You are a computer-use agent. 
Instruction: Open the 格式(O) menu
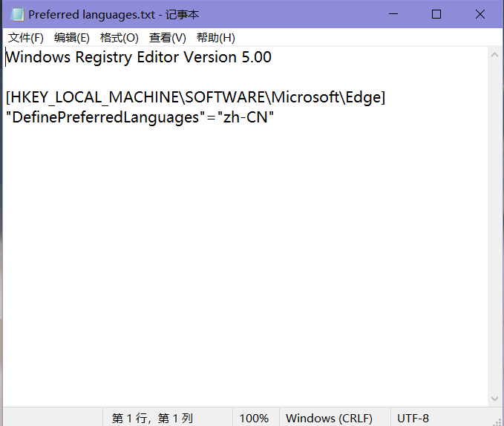120,38
